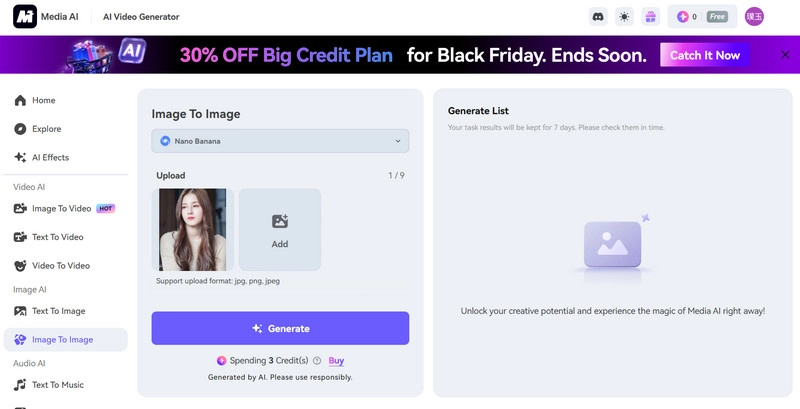The image size is (800, 409).
Task: Open Text To Music tool
Action: pos(57,385)
